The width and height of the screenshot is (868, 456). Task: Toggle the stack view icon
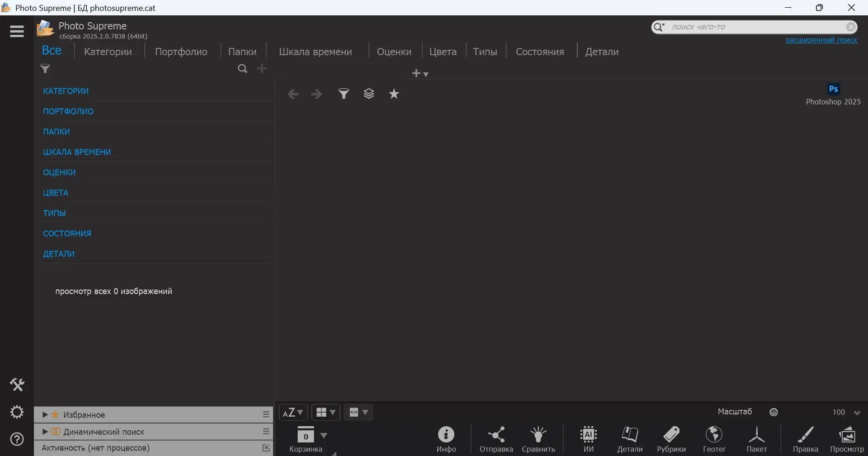click(x=369, y=94)
